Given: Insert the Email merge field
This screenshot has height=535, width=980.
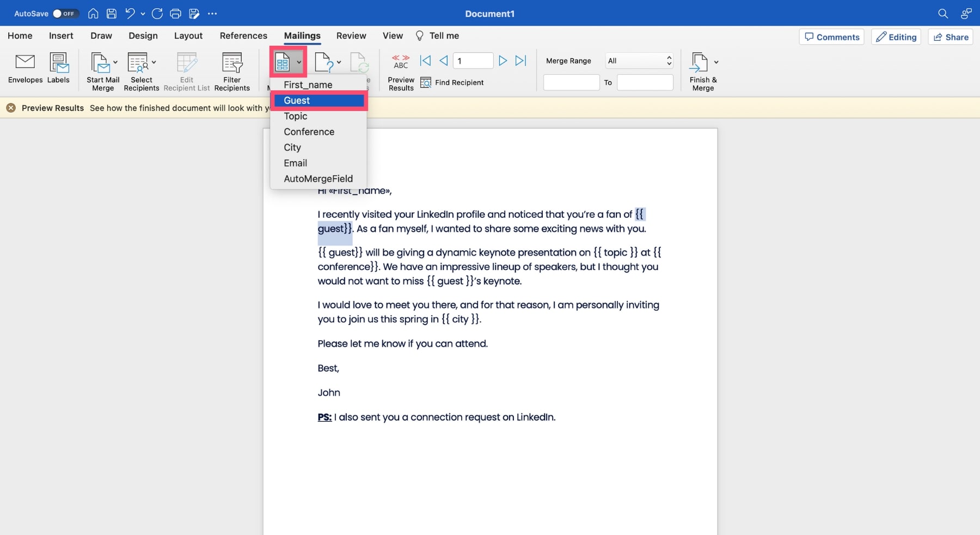Looking at the screenshot, I should coord(318,163).
